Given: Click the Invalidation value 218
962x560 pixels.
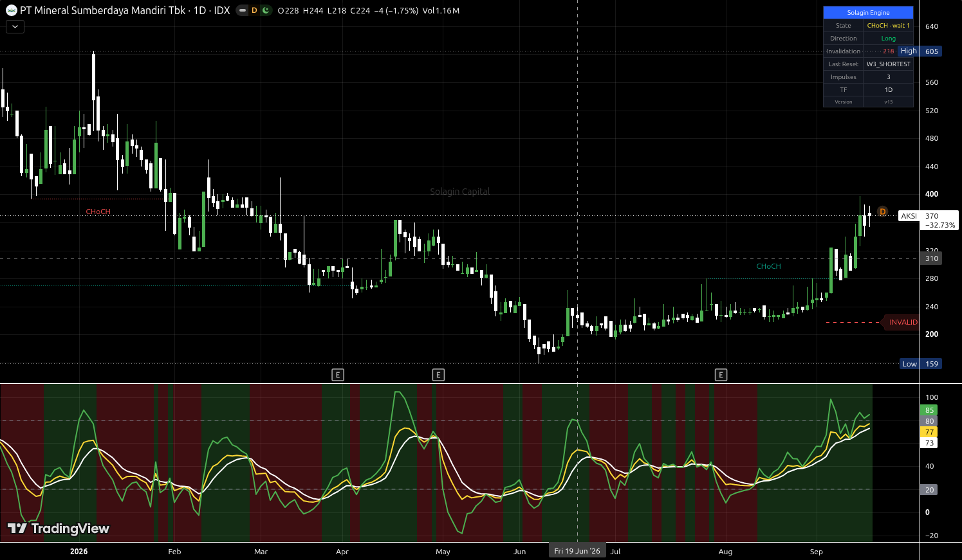Looking at the screenshot, I should [888, 51].
